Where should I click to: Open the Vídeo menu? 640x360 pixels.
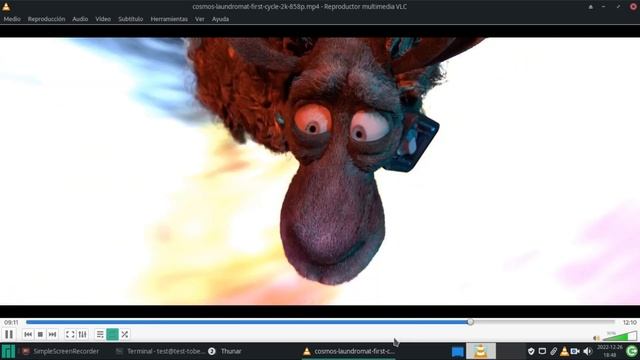[103, 19]
